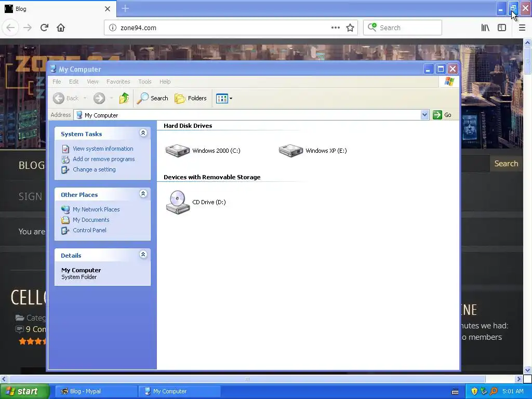
Task: Open a new browser tab
Action: point(125,8)
